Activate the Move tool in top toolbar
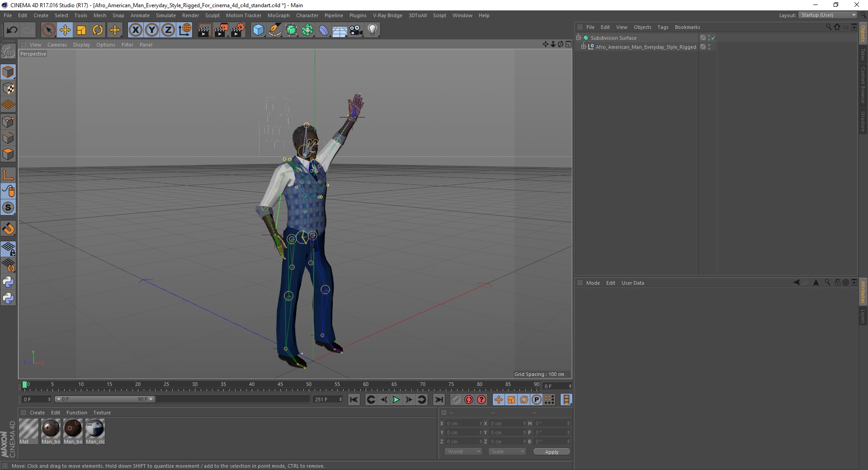 (x=65, y=30)
